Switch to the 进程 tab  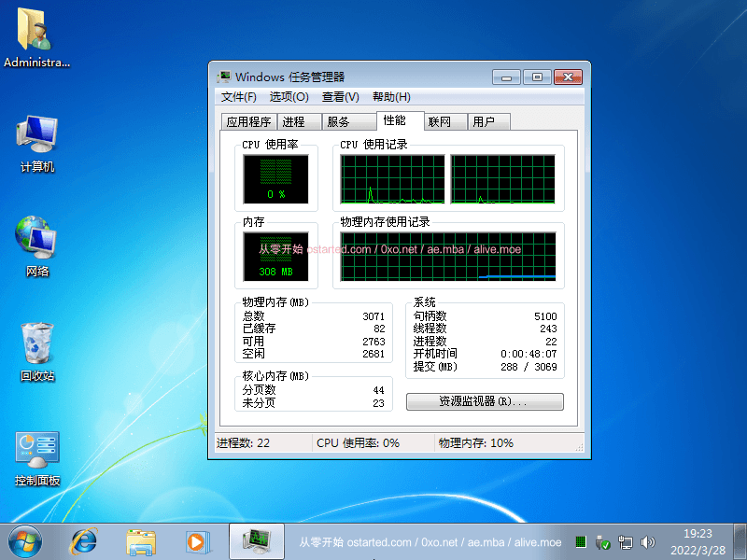[x=300, y=122]
